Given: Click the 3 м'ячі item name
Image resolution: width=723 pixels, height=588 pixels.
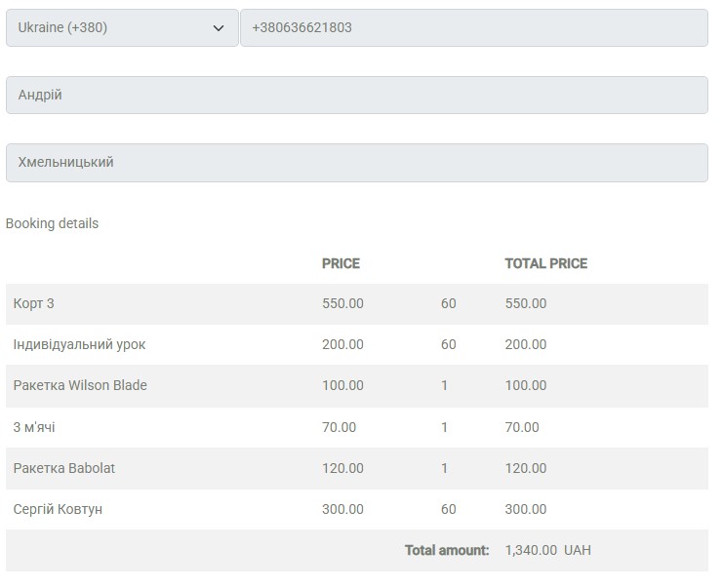Looking at the screenshot, I should [42, 427].
